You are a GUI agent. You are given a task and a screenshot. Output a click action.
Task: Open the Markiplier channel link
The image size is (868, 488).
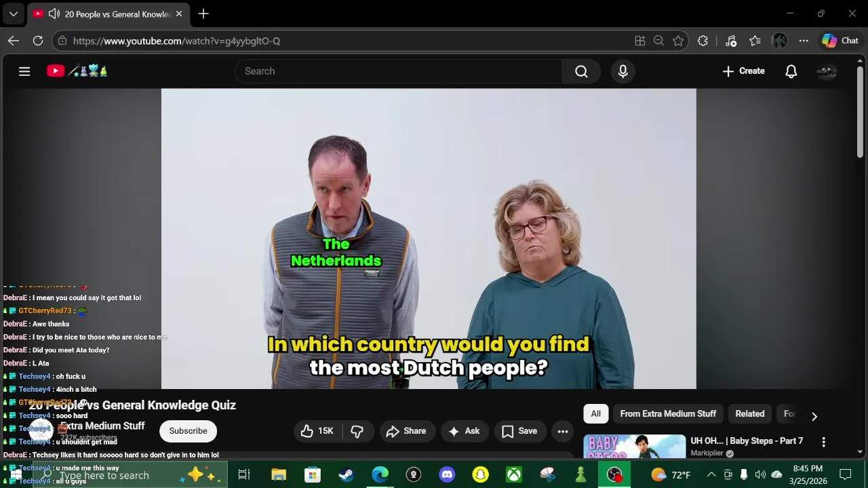click(707, 453)
